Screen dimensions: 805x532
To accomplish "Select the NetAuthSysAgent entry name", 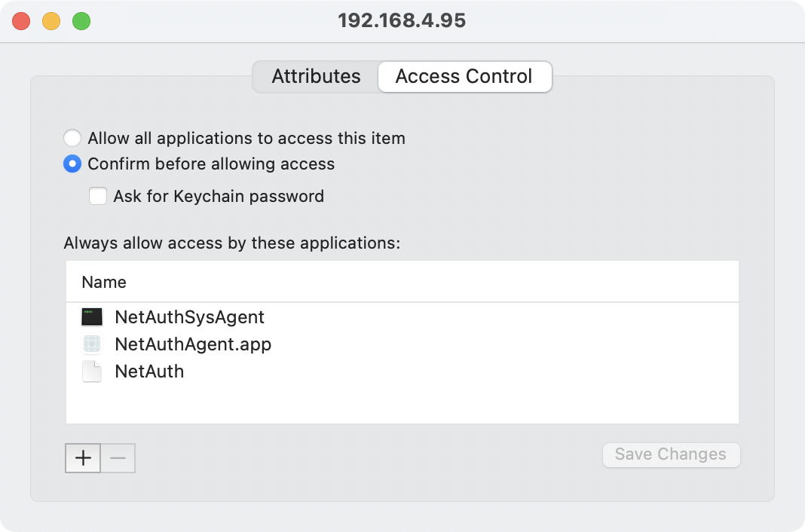I will [189, 317].
